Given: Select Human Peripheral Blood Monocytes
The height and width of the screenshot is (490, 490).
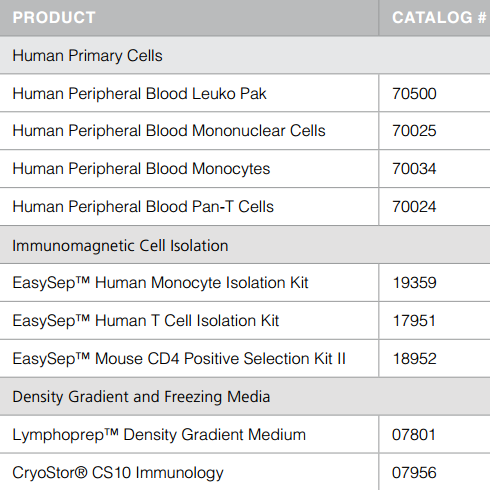Looking at the screenshot, I should pyautogui.click(x=141, y=169).
